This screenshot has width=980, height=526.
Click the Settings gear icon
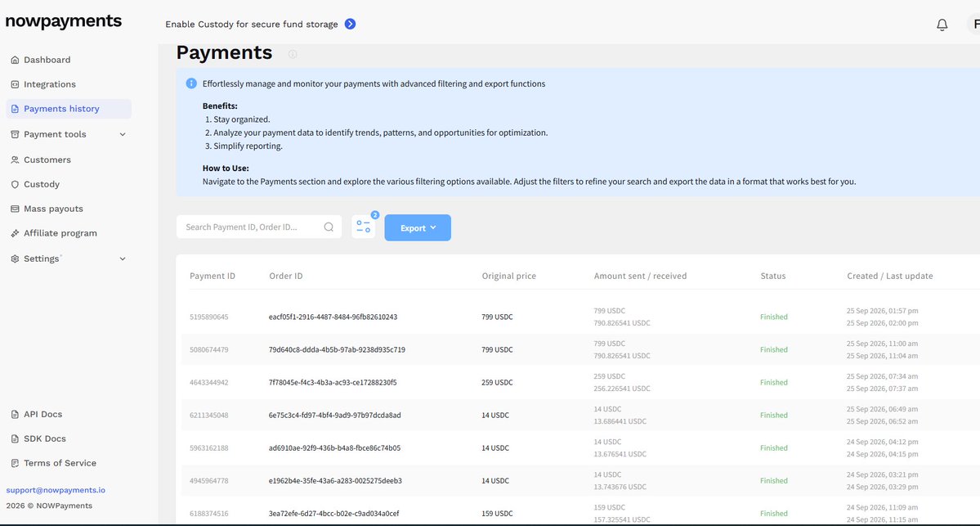(15, 259)
